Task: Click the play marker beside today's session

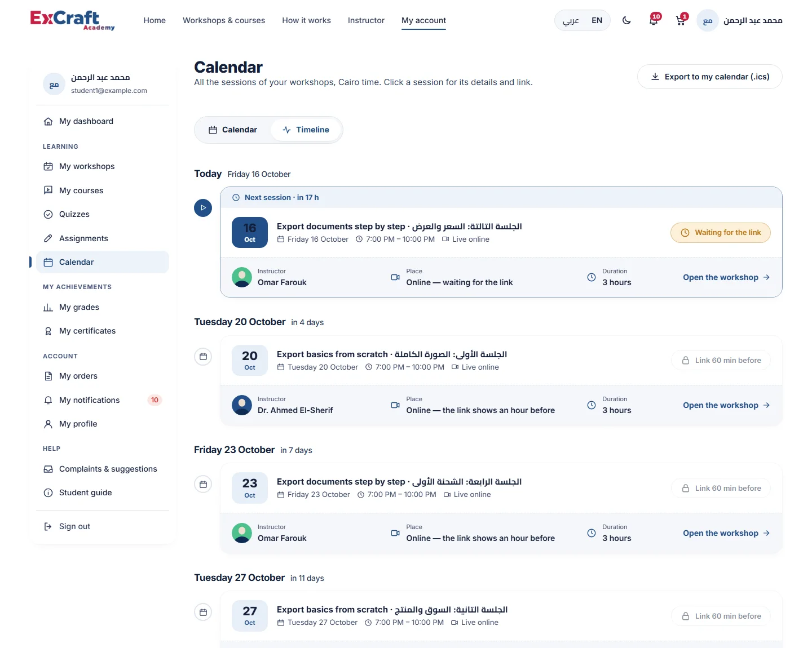Action: click(203, 208)
